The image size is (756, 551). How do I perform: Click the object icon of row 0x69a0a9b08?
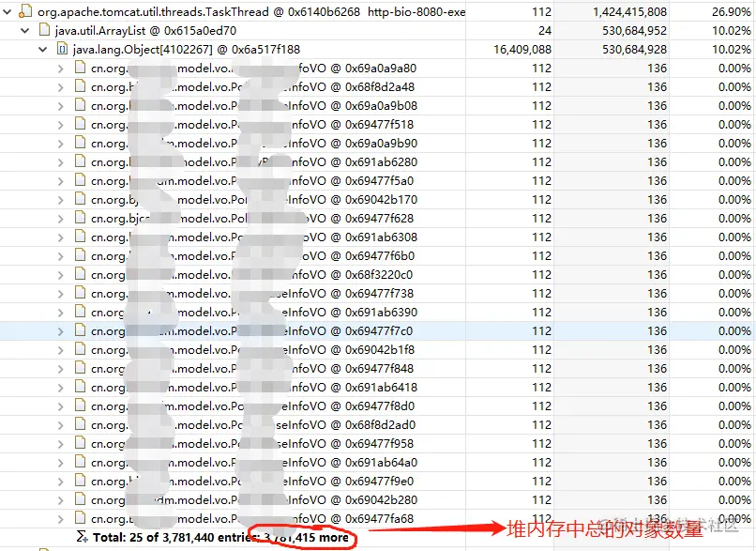tap(80, 105)
